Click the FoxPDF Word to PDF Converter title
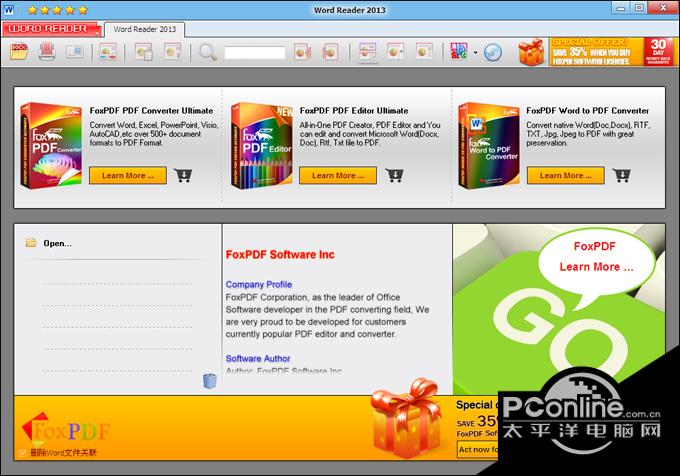 pos(588,111)
